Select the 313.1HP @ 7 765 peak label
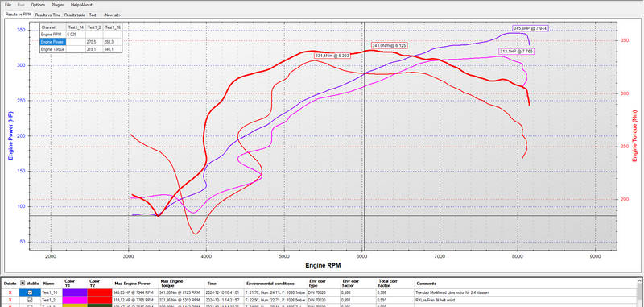The height and width of the screenshot is (307, 644). click(x=516, y=52)
